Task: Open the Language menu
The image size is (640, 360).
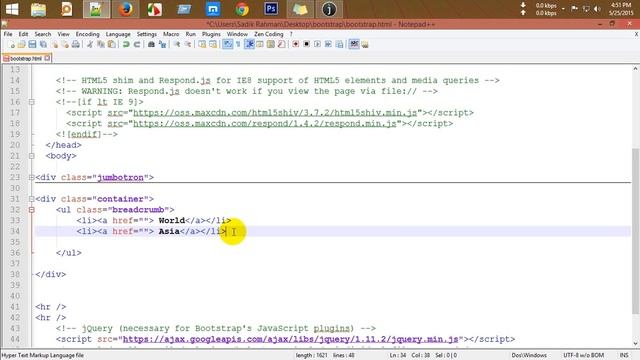Action: coord(118,34)
